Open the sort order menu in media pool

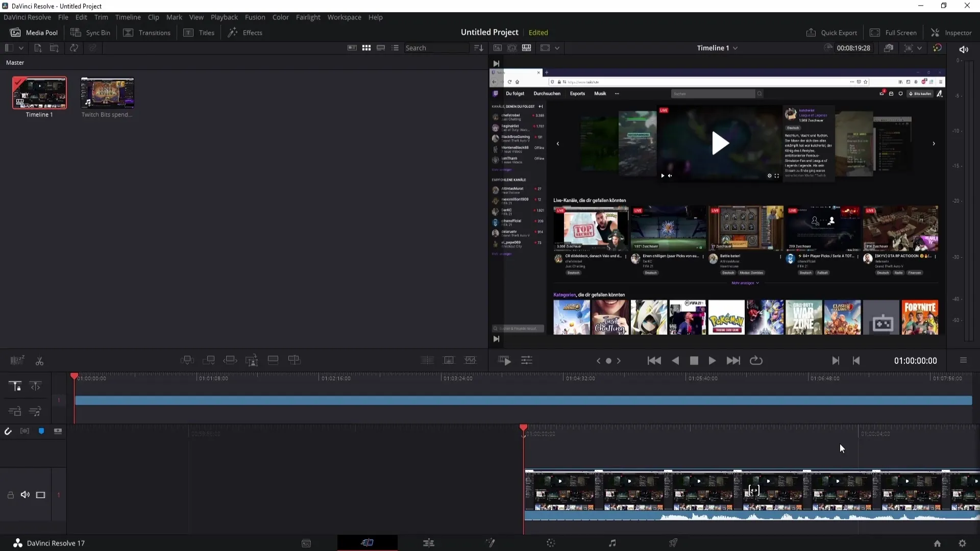coord(478,48)
